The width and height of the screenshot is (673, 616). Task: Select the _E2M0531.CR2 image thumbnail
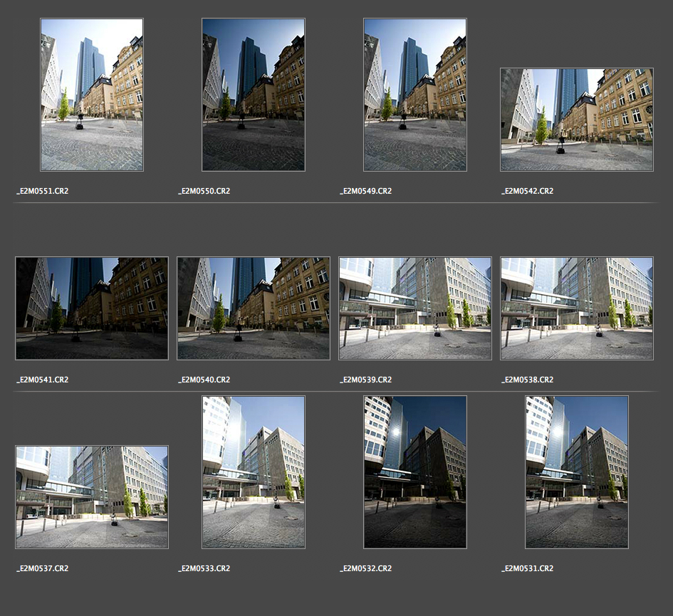point(577,472)
